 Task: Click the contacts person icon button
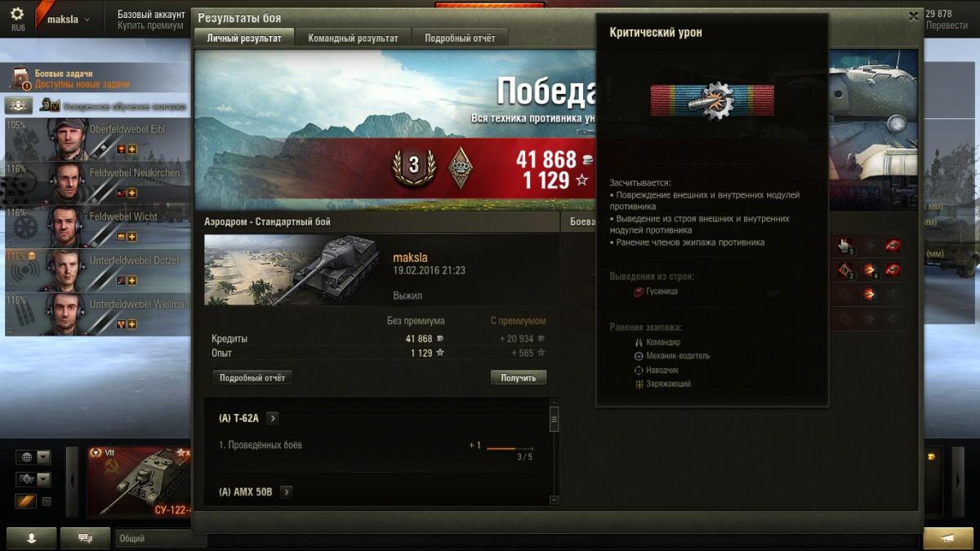[32, 538]
